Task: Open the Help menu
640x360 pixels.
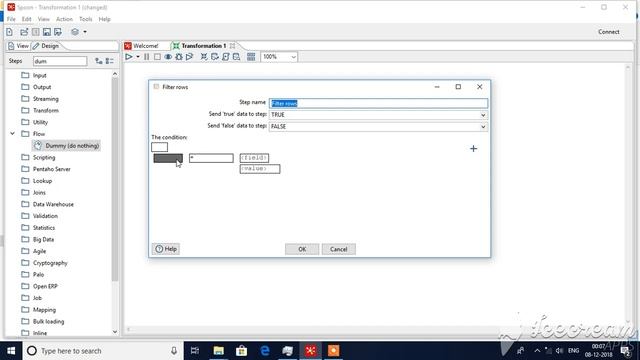Action: 104,19
